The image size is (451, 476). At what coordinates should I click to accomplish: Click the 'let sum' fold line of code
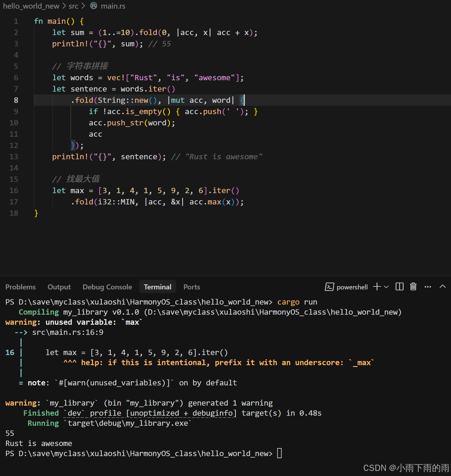(x=155, y=32)
